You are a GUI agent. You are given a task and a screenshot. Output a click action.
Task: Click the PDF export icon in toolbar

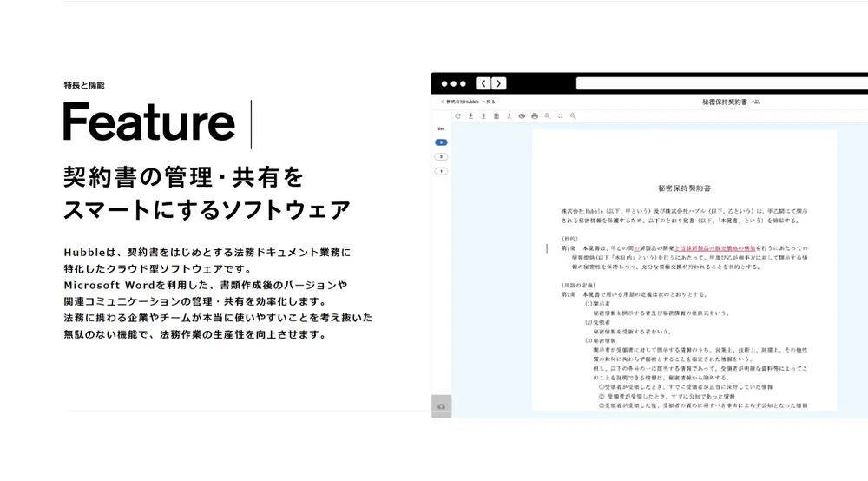pyautogui.click(x=510, y=116)
